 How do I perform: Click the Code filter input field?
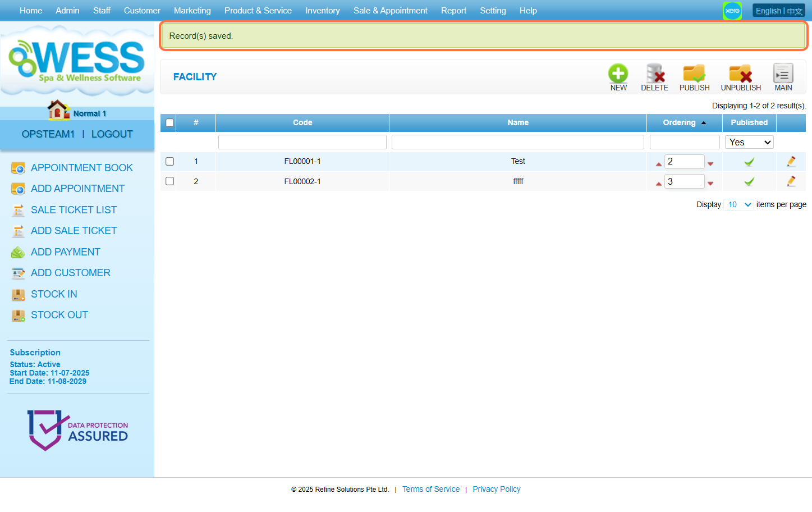(302, 143)
